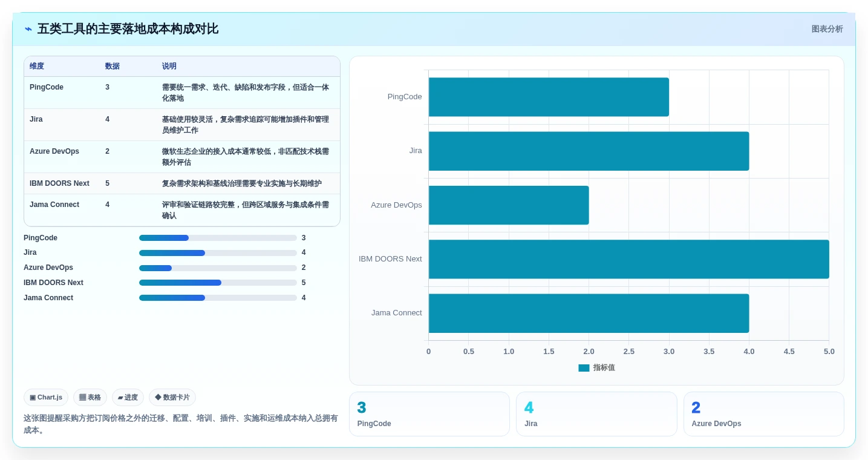This screenshot has height=460, width=868.
Task: Select the Jira table row name
Action: point(36,119)
